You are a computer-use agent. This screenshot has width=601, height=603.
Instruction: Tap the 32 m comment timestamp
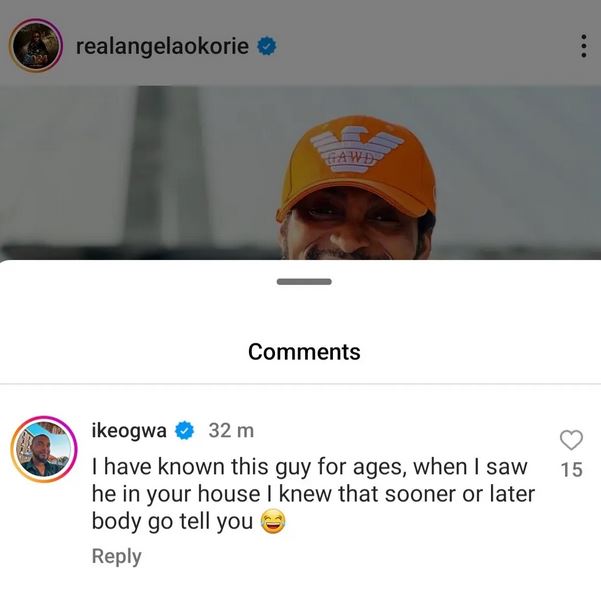click(231, 431)
